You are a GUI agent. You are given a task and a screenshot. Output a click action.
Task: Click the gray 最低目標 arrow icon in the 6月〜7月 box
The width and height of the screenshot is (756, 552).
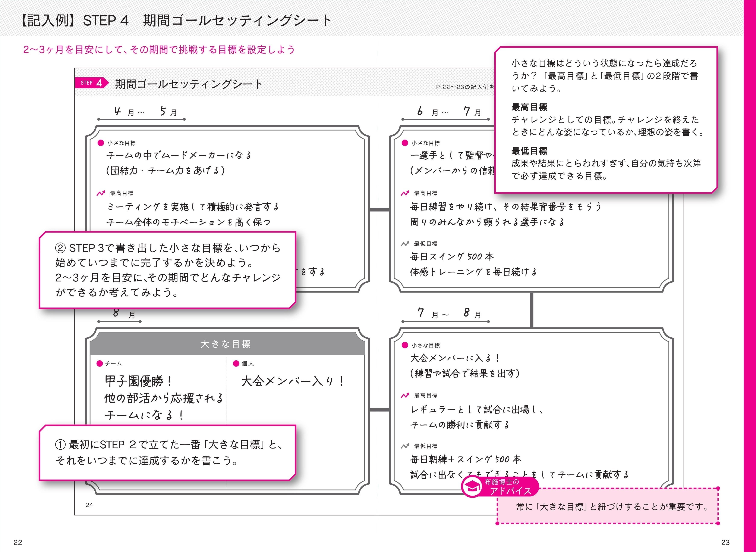(x=405, y=244)
